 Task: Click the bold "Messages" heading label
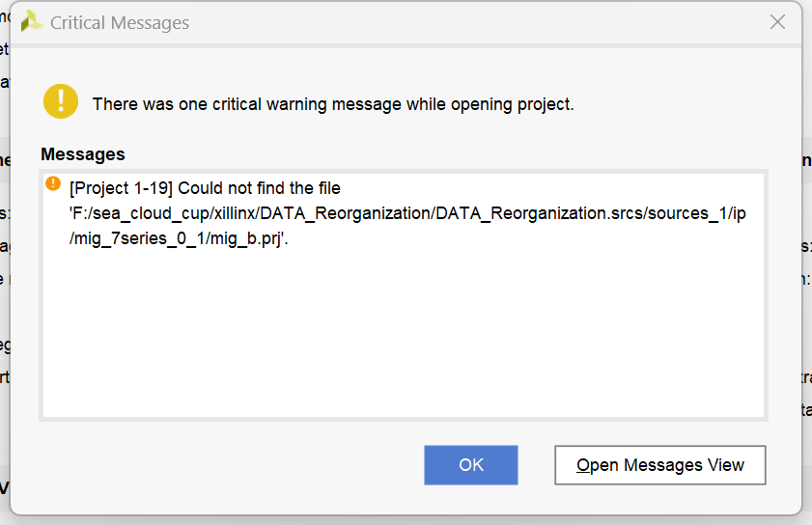[83, 154]
